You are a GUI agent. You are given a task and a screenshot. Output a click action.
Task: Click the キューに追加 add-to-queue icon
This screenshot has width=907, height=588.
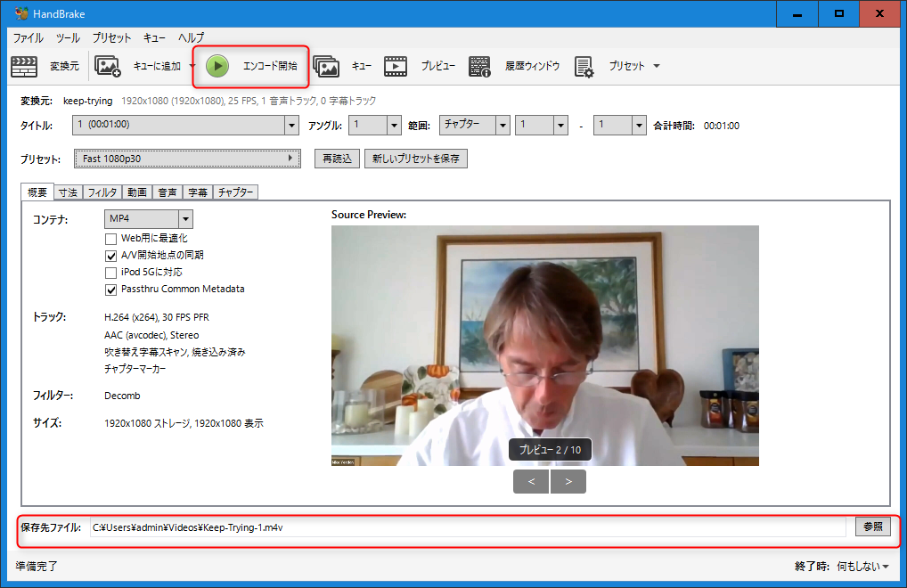tap(108, 66)
